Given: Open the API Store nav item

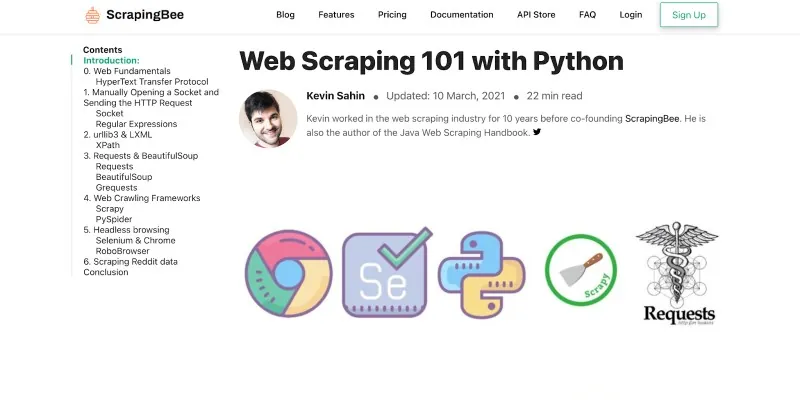Looking at the screenshot, I should click(x=536, y=15).
